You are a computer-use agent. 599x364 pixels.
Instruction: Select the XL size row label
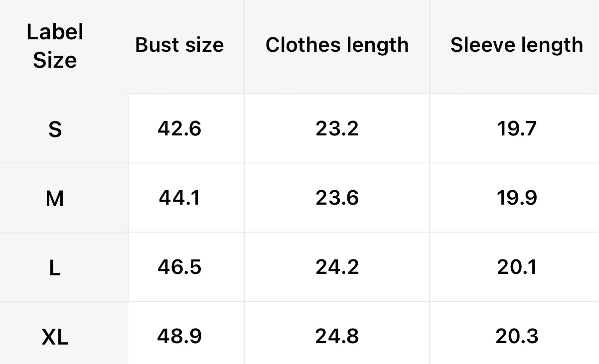pyautogui.click(x=55, y=338)
